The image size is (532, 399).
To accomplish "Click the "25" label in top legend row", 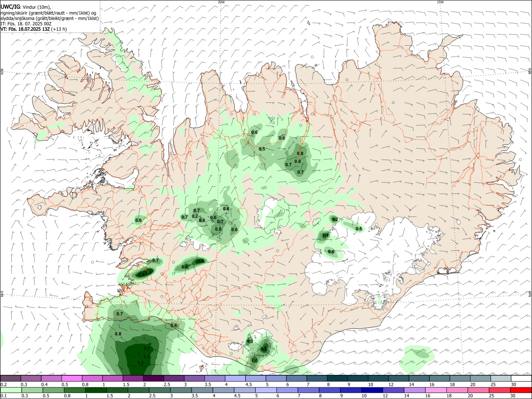I will point(493,384).
